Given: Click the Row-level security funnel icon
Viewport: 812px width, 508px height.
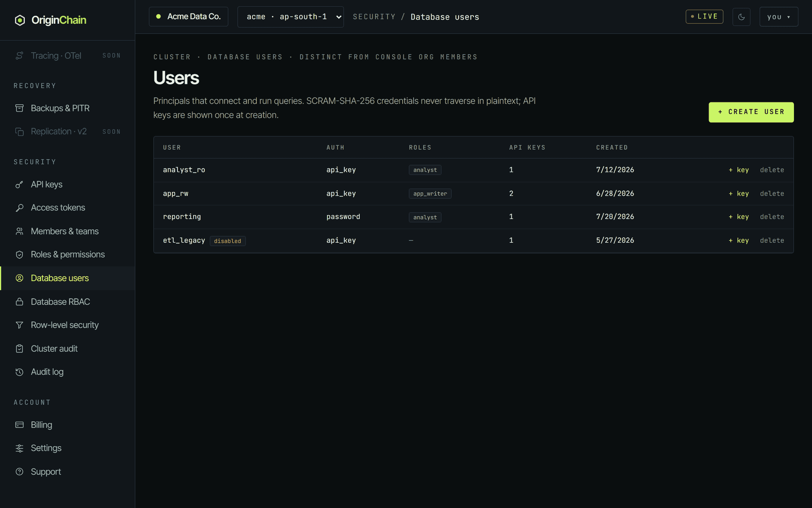Looking at the screenshot, I should (x=20, y=325).
